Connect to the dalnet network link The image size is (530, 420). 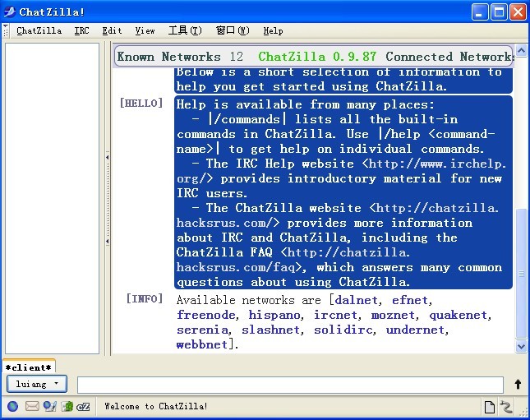coord(356,300)
